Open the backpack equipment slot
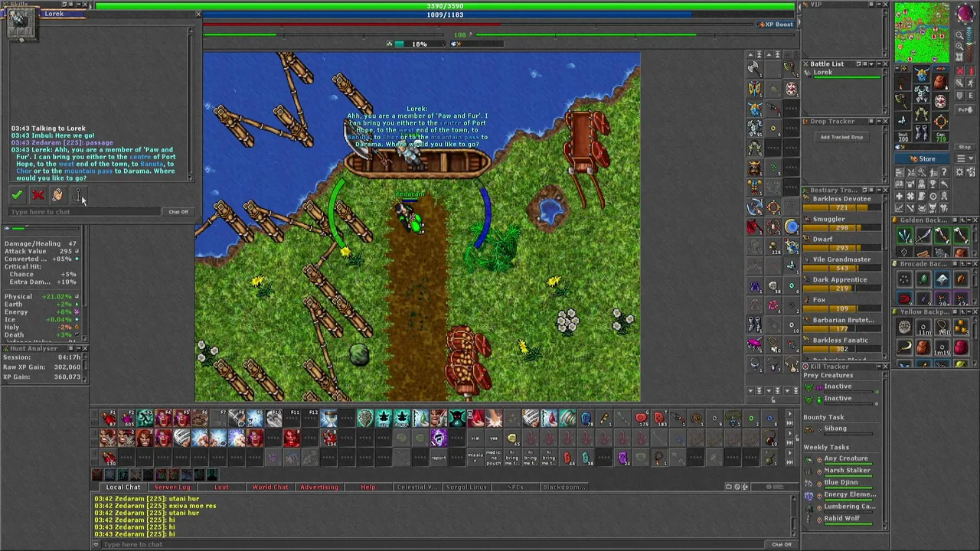This screenshot has width=980, height=551. click(x=940, y=82)
